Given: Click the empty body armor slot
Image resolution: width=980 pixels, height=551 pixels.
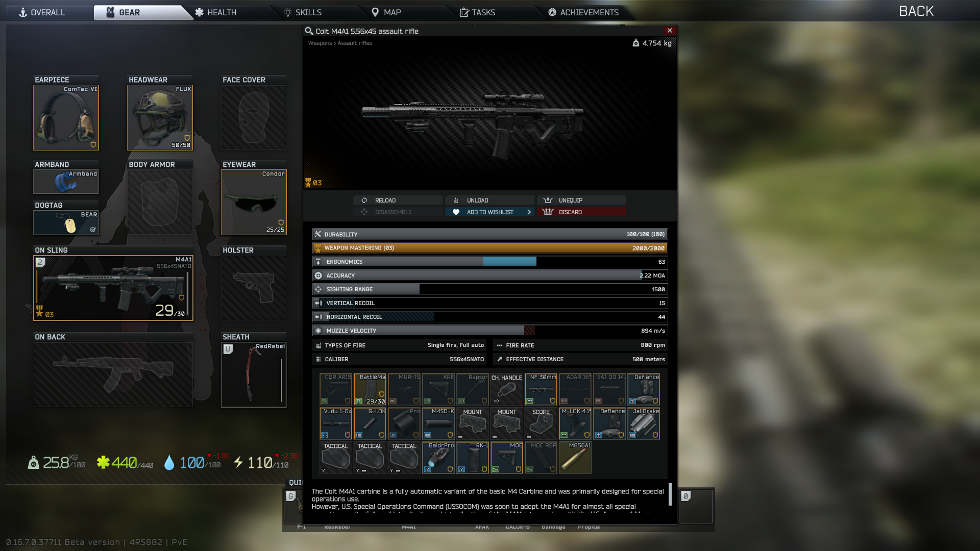Looking at the screenshot, I should point(160,203).
